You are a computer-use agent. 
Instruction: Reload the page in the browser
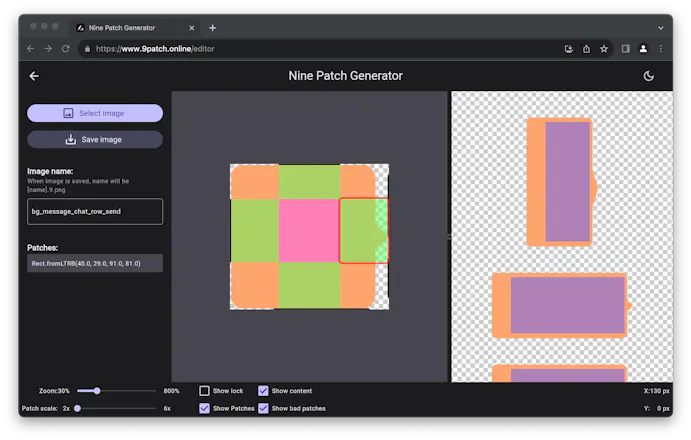(x=66, y=49)
